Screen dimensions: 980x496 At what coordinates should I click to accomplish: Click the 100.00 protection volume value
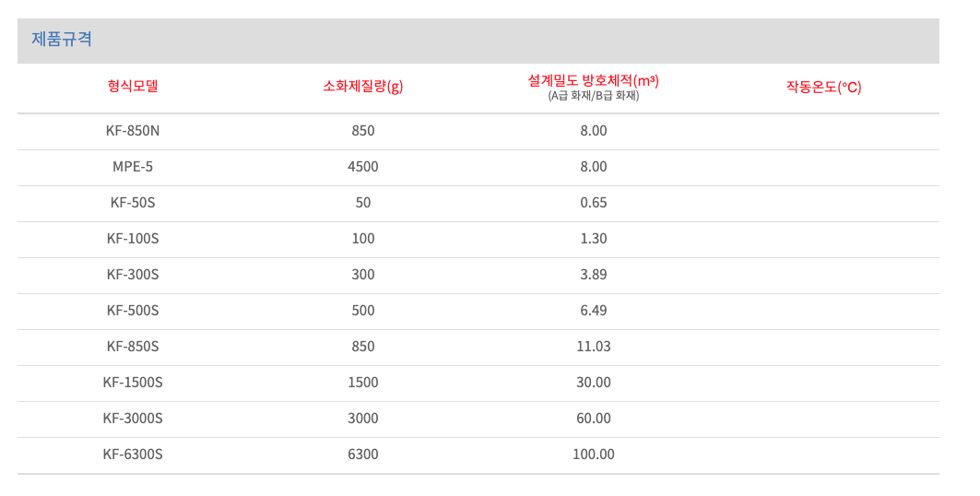pyautogui.click(x=594, y=455)
